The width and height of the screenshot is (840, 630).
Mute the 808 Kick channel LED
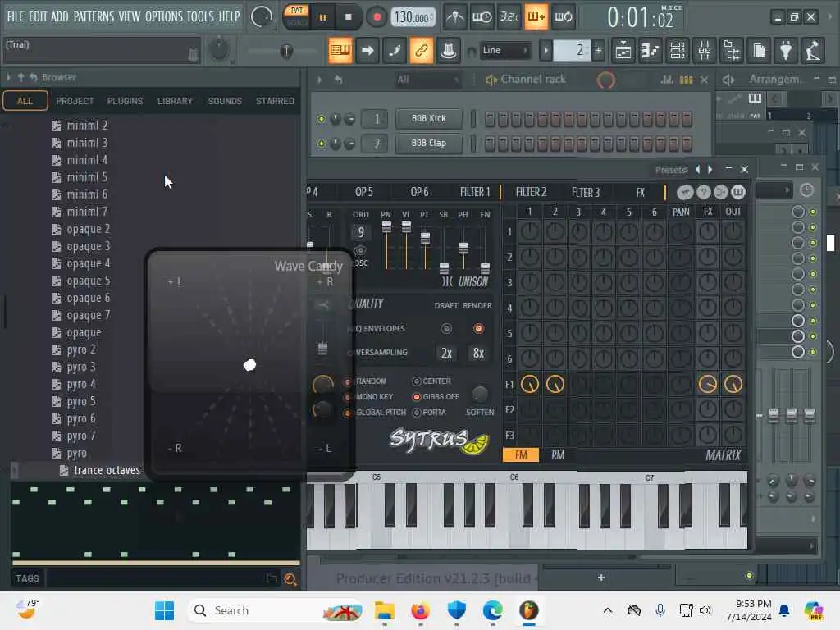(x=321, y=119)
